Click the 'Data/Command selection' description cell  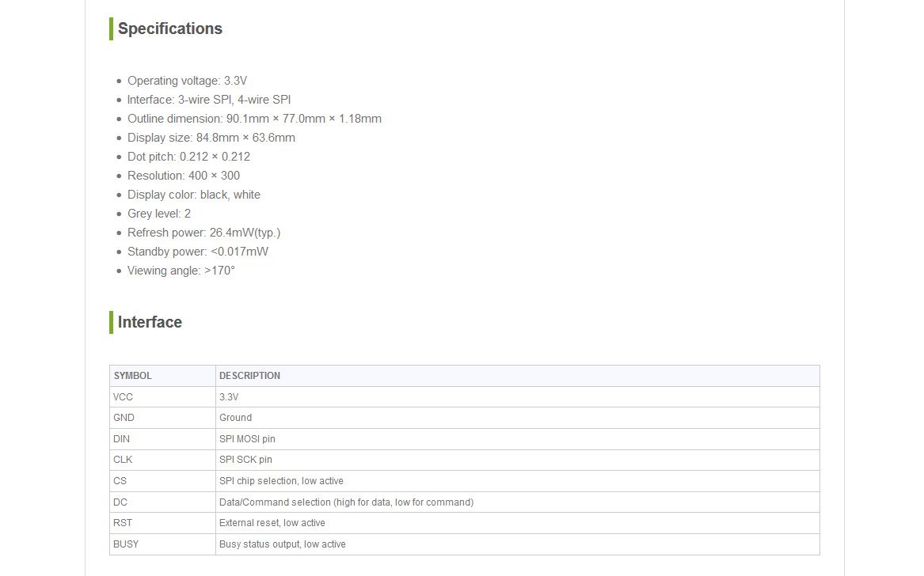[517, 502]
